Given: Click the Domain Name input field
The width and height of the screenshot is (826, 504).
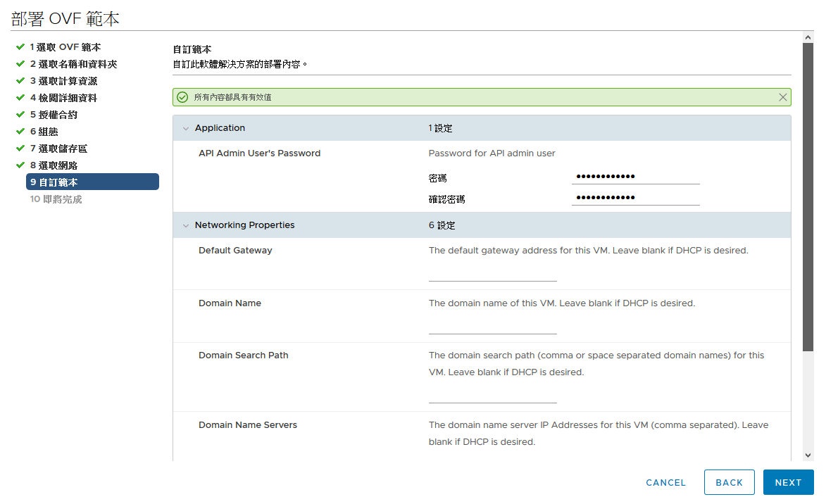Looking at the screenshot, I should (x=492, y=327).
